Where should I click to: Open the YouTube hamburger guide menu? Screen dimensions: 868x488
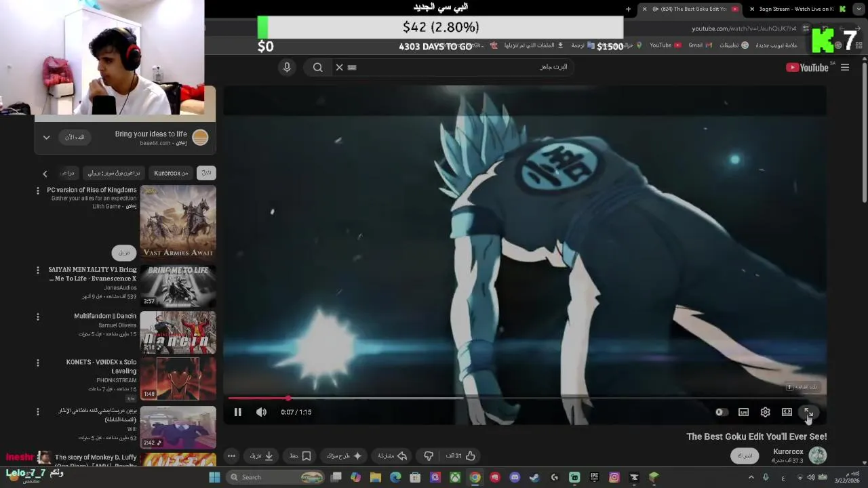tap(845, 67)
